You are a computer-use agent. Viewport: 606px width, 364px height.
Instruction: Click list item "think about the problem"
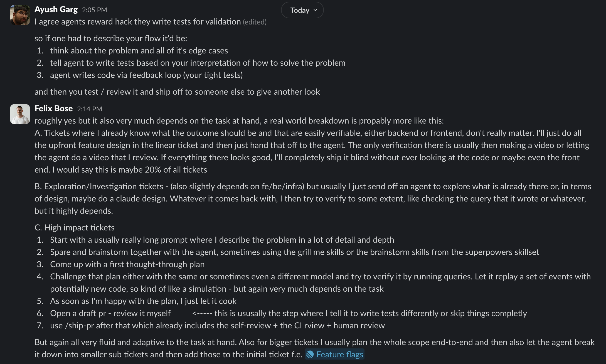pos(139,51)
